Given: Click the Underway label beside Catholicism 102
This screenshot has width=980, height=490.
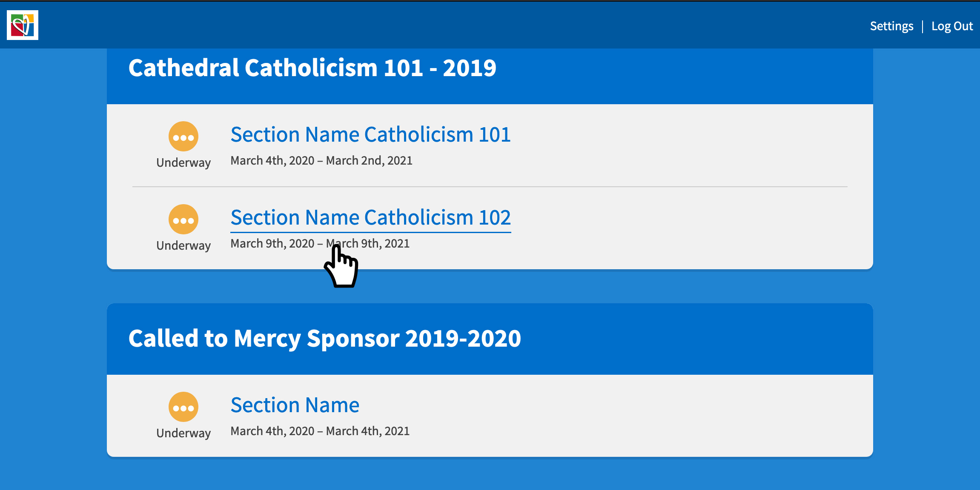Looking at the screenshot, I should tap(183, 246).
